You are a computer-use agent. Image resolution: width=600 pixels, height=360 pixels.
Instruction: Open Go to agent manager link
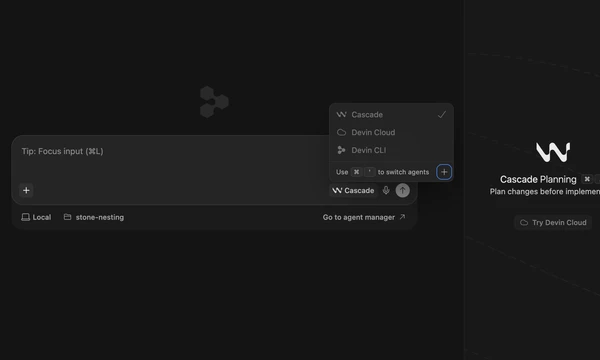point(364,217)
